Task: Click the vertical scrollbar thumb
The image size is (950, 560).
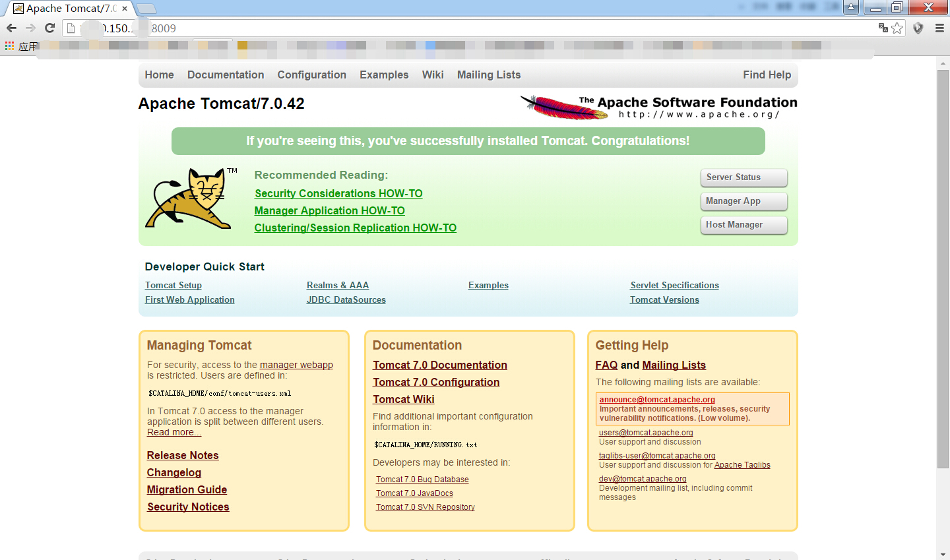Action: [943, 269]
